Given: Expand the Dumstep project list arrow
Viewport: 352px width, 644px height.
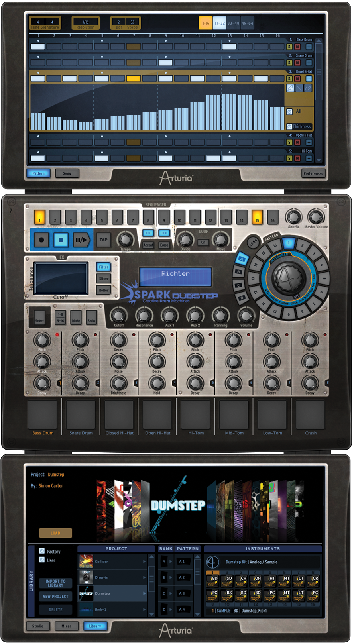Looking at the screenshot, I should tap(144, 593).
